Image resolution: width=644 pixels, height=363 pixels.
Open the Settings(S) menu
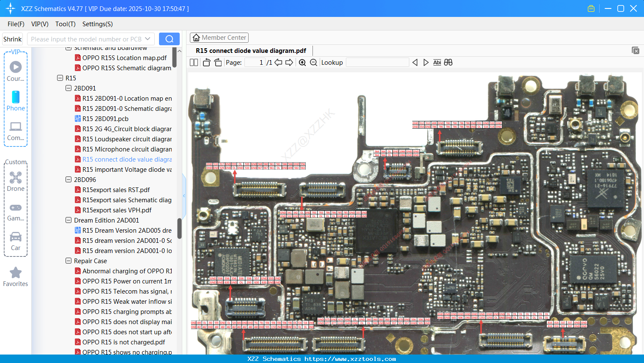(98, 24)
